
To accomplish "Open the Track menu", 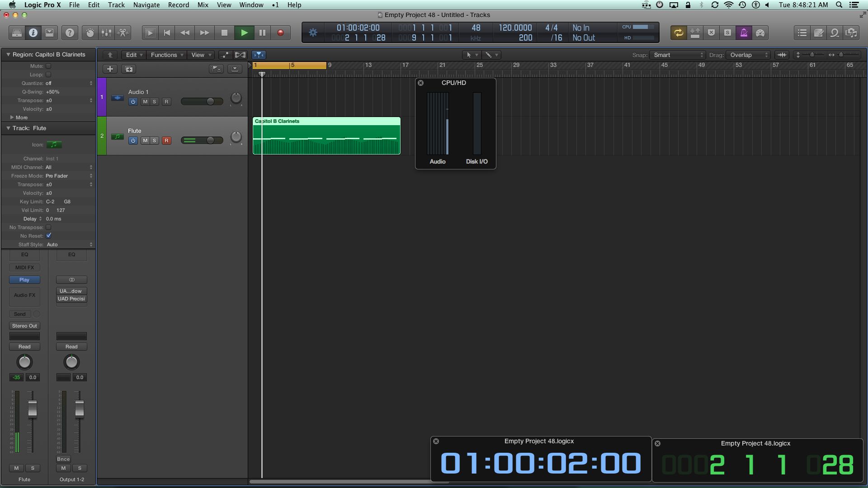I will point(116,5).
